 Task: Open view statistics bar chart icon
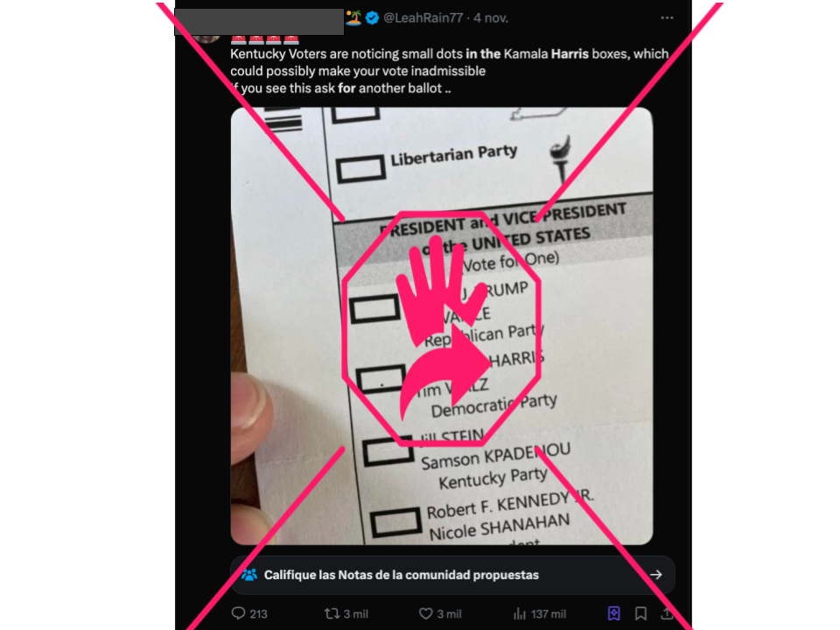point(520,613)
